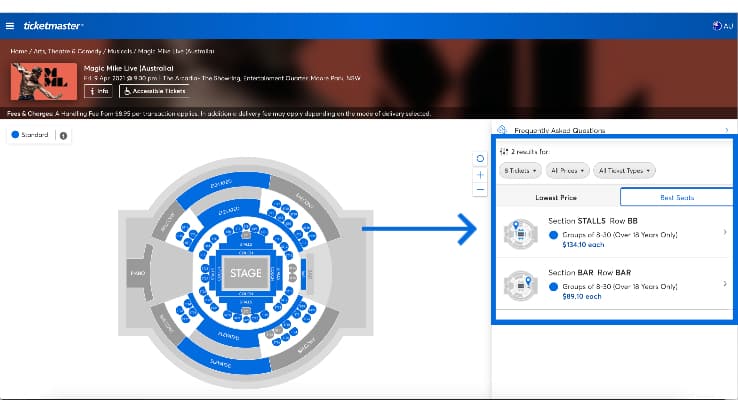Open the 8 Tickets quantity dropdown
This screenshot has width=738, height=400.
click(x=520, y=171)
